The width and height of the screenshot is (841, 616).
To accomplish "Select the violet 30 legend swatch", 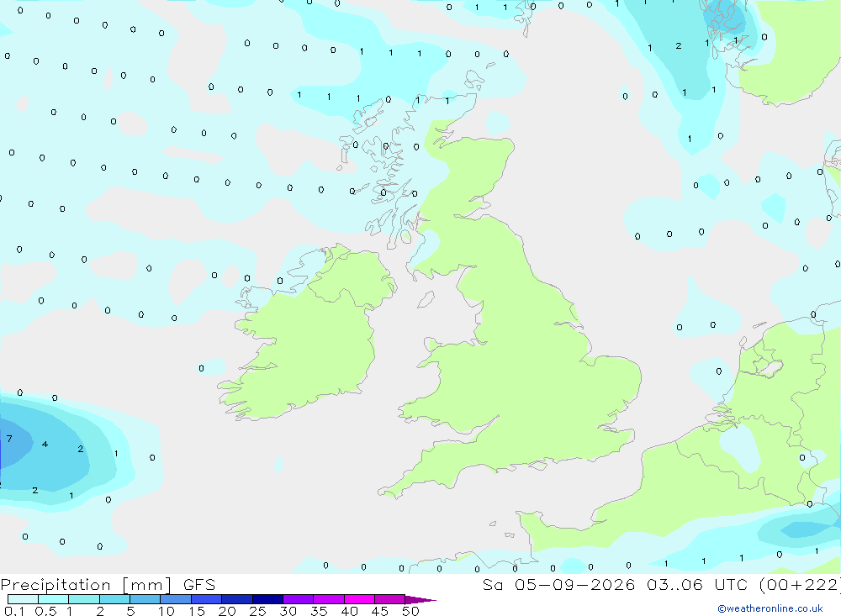I will point(299,599).
